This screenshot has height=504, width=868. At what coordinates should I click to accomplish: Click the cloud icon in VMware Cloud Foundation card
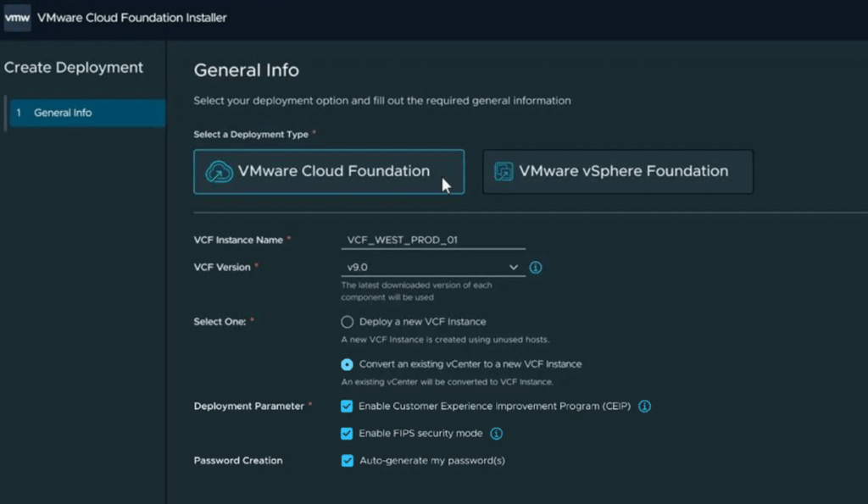(220, 172)
